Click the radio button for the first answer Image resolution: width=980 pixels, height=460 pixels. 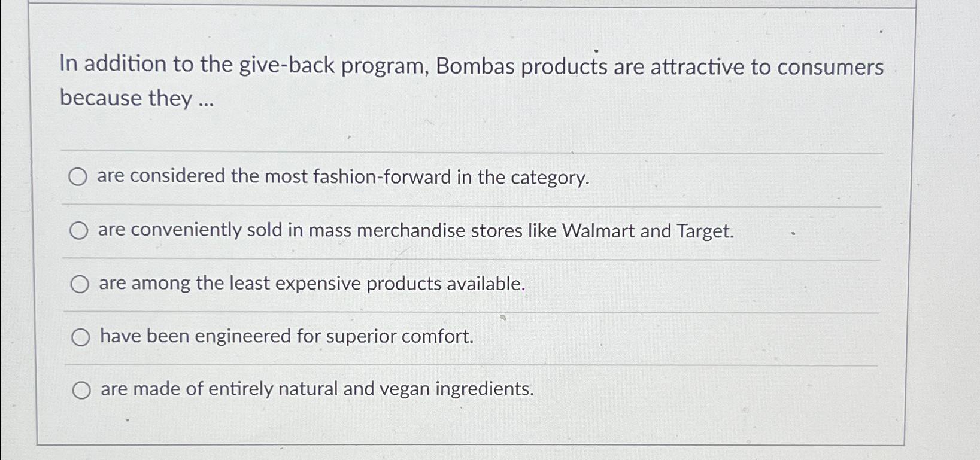point(80,177)
